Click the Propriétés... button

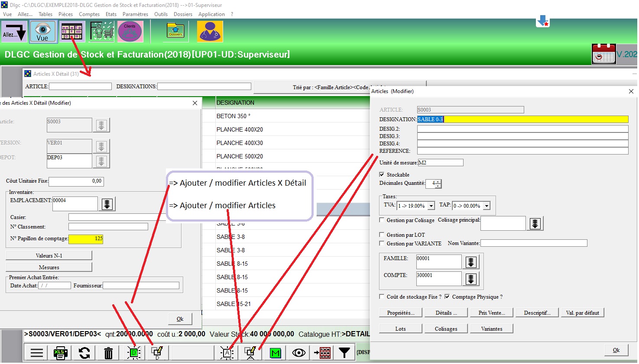click(401, 312)
